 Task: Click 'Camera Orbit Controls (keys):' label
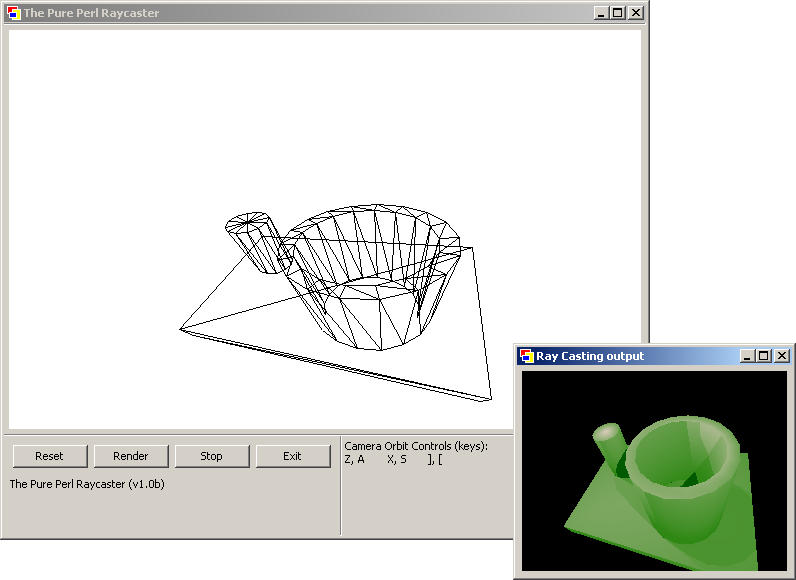(416, 446)
